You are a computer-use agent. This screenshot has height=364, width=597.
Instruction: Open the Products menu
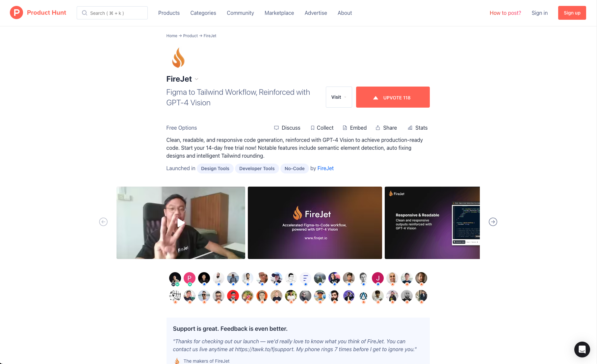click(169, 13)
